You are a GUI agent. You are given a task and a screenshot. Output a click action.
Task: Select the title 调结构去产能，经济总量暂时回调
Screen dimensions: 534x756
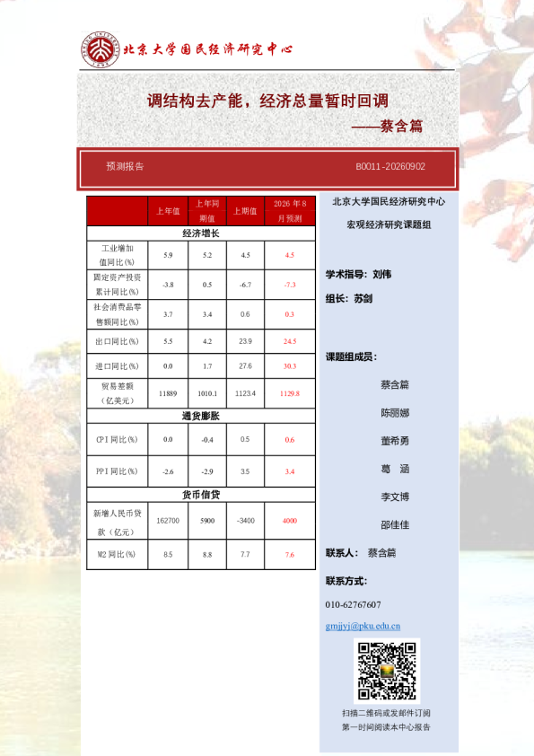point(267,101)
